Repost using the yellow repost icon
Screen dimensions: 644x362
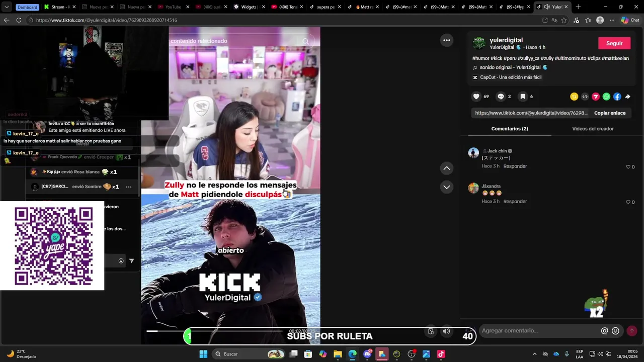click(574, 97)
